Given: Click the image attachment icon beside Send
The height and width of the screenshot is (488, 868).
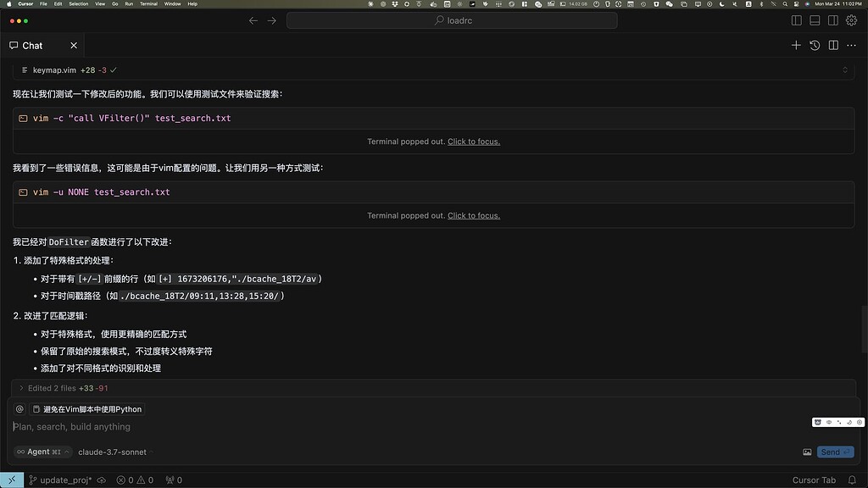Looking at the screenshot, I should click(x=807, y=452).
